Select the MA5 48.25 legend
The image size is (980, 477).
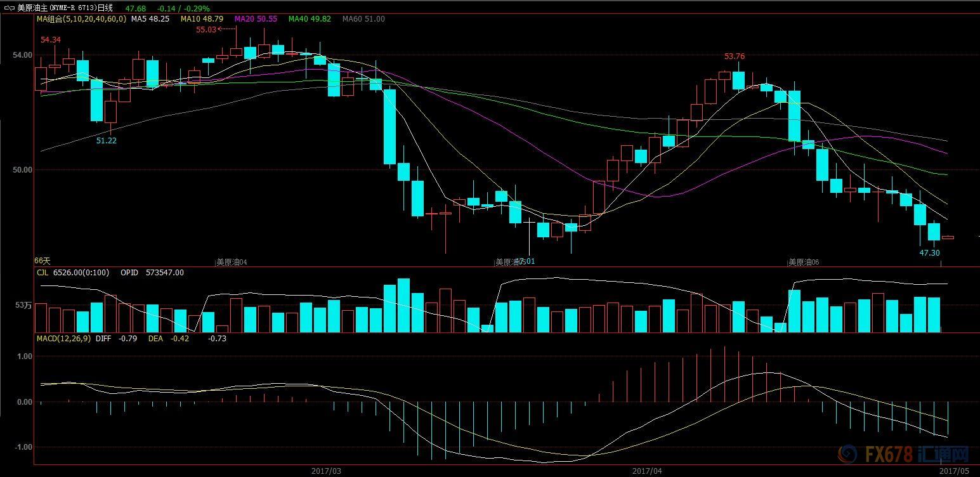[150, 19]
